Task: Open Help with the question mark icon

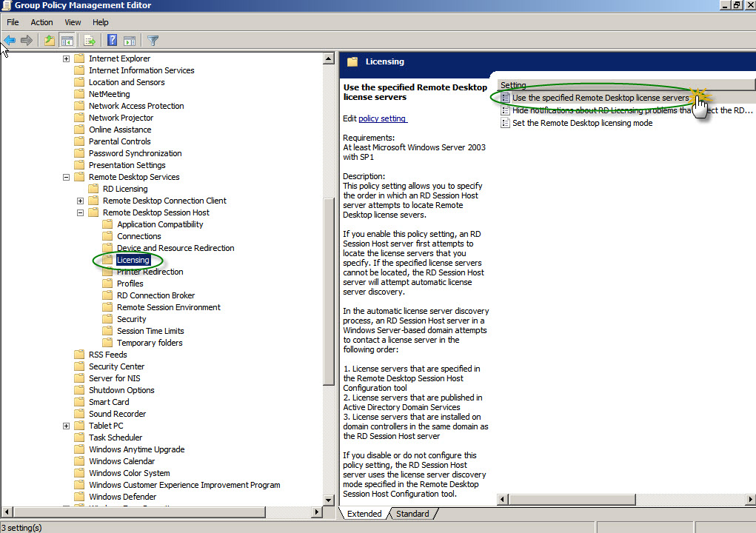Action: (113, 40)
